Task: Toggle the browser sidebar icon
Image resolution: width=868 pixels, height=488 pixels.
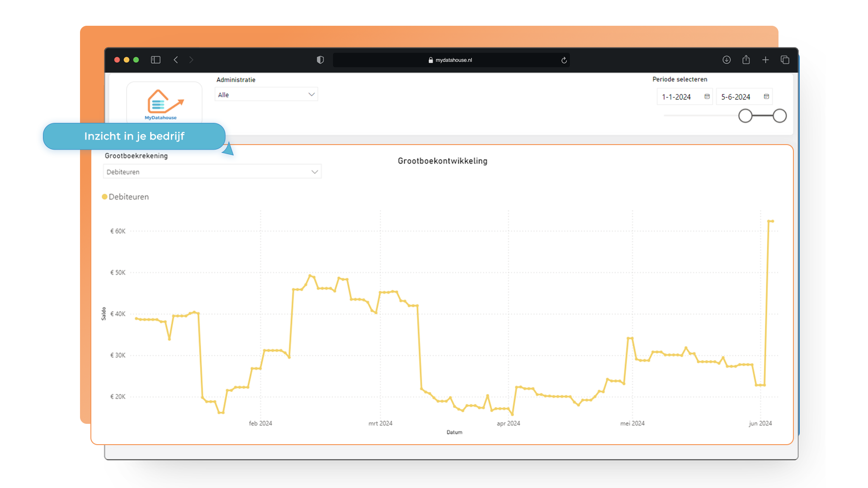Action: point(156,60)
